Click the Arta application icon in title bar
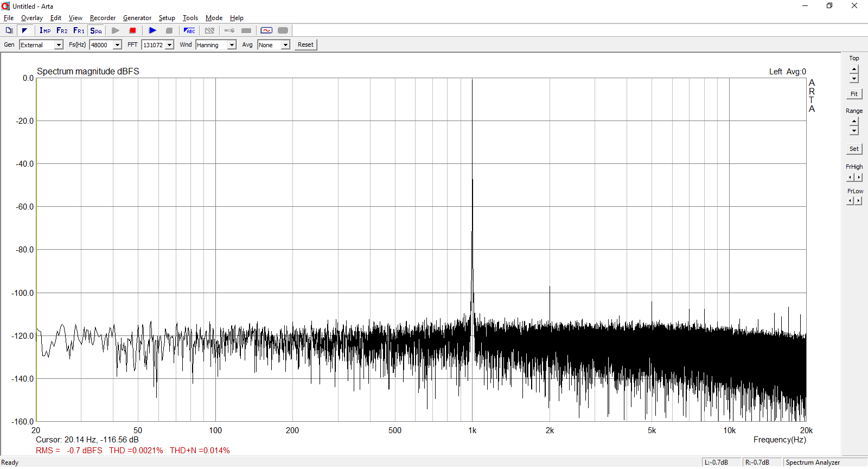 pyautogui.click(x=5, y=6)
